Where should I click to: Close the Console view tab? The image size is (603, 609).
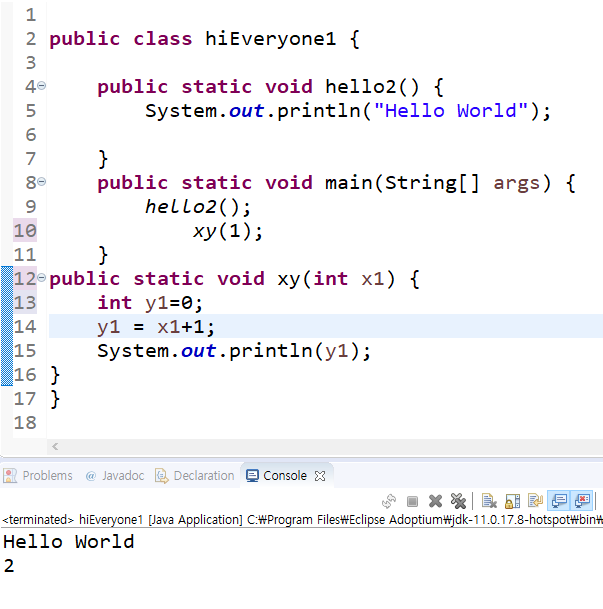tap(320, 476)
